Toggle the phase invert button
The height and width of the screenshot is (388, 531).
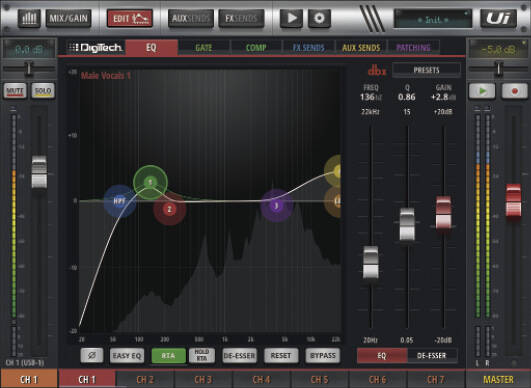point(92,355)
